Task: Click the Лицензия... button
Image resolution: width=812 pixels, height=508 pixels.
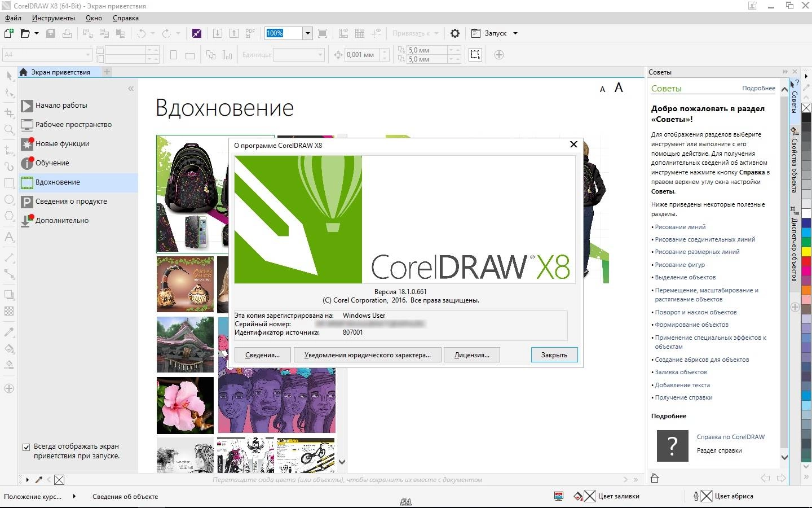Action: pyautogui.click(x=472, y=355)
